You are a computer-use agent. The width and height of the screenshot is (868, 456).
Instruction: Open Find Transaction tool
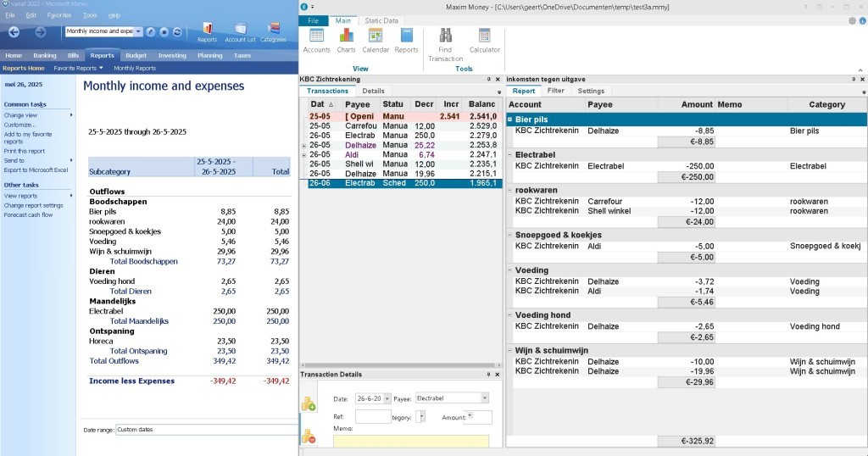click(445, 45)
